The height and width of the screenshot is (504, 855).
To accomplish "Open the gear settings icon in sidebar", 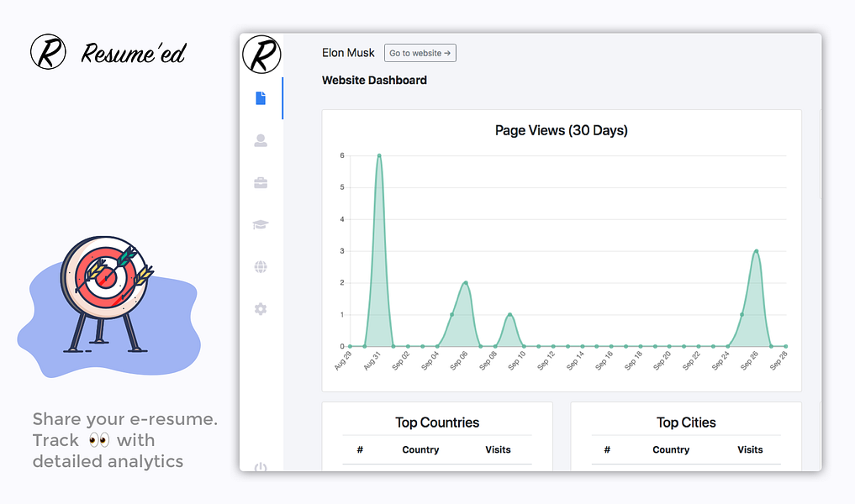I will 261,309.
